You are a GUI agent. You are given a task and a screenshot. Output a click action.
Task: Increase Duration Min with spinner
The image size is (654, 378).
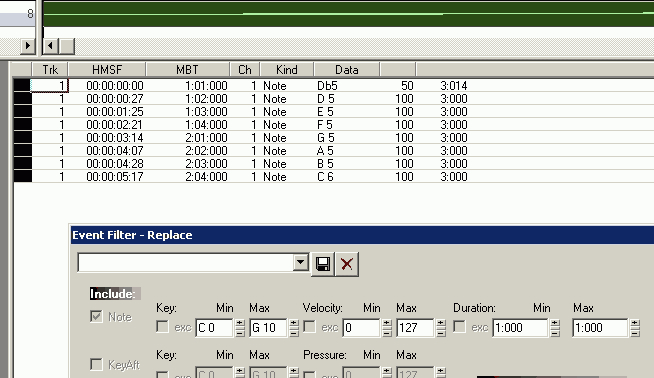(x=555, y=323)
